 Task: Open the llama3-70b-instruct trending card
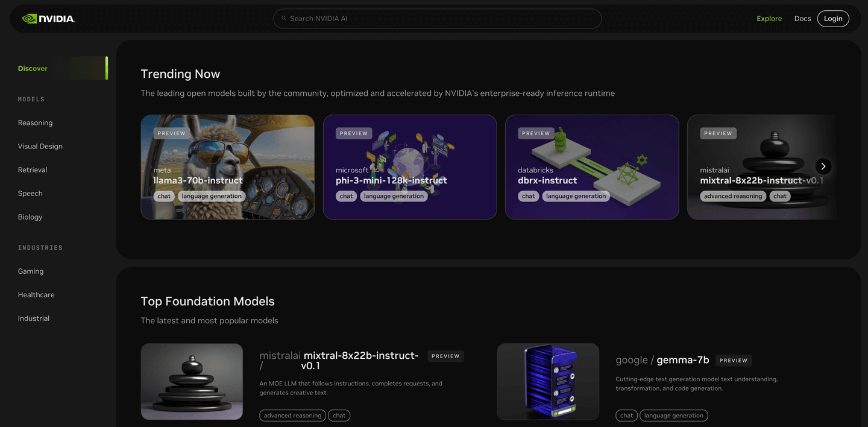pyautogui.click(x=227, y=167)
